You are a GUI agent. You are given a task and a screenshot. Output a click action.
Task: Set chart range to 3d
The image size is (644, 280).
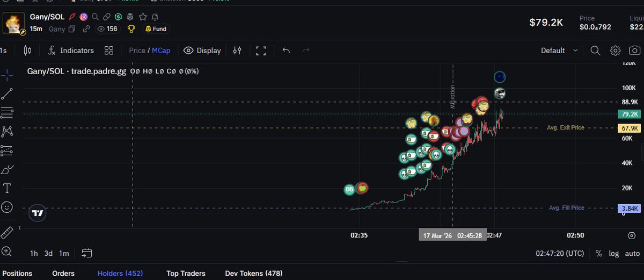point(49,253)
